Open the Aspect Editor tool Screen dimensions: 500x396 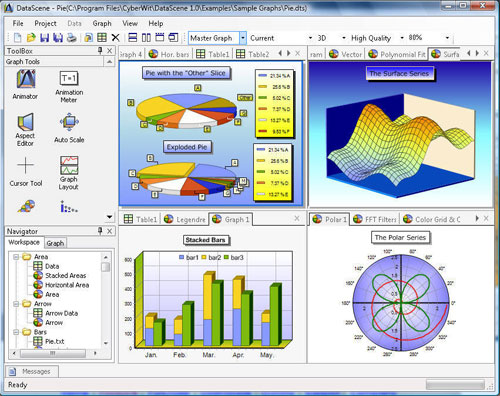[x=25, y=130]
